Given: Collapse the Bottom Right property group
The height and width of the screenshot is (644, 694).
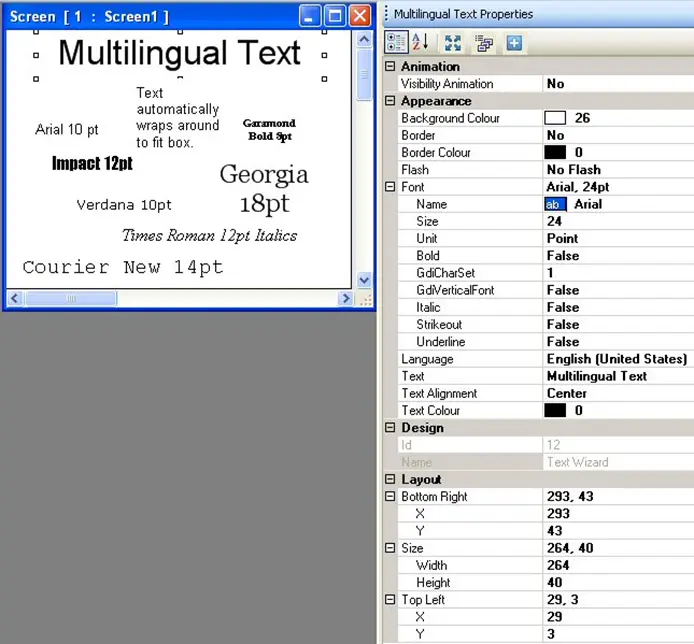Looking at the screenshot, I should point(390,496).
